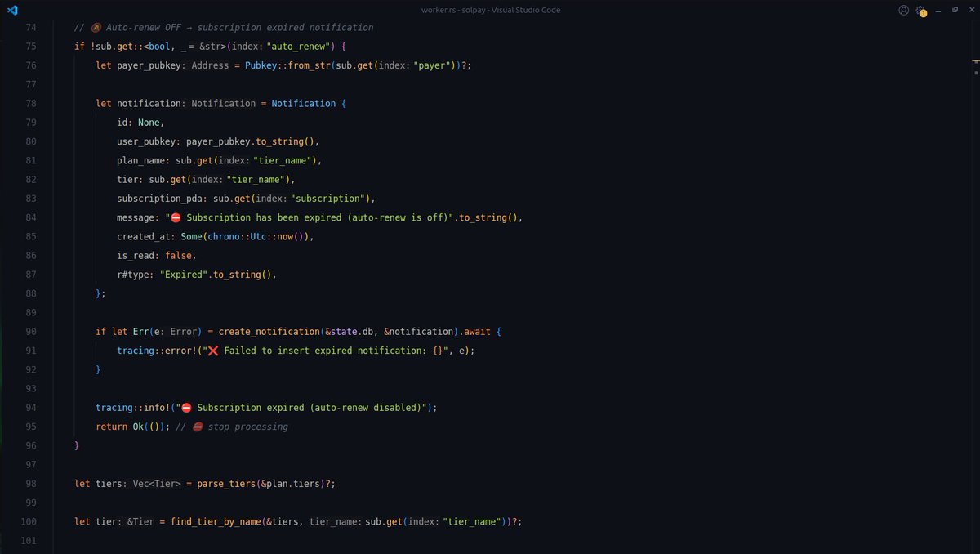Open the VS Code application menu icon
The width and height of the screenshot is (980, 554).
pyautogui.click(x=11, y=10)
